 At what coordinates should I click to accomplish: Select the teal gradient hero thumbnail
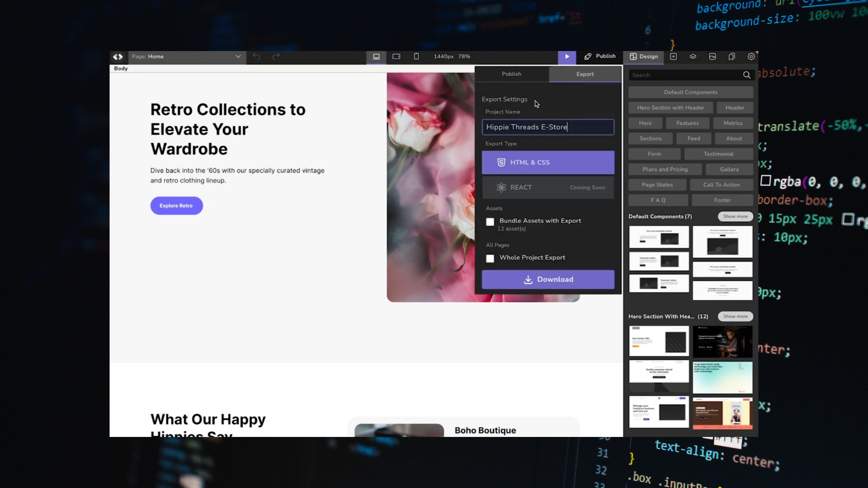[x=722, y=377]
